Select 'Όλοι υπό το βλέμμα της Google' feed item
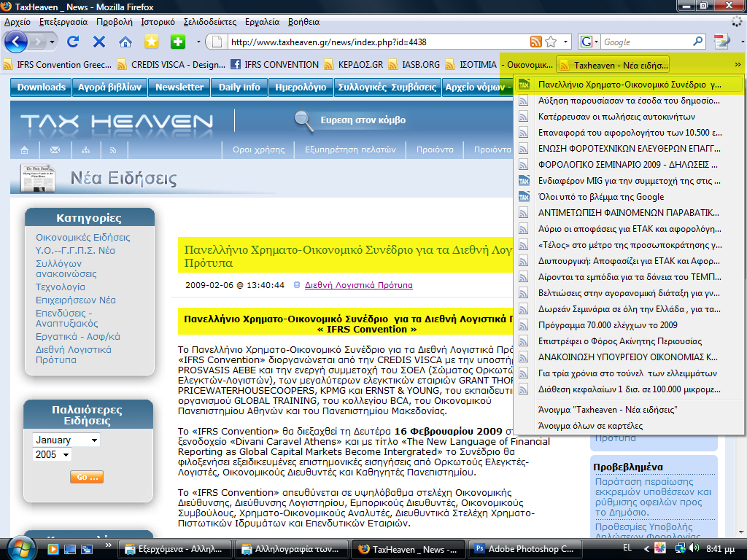This screenshot has height=560, width=747. pos(600,196)
